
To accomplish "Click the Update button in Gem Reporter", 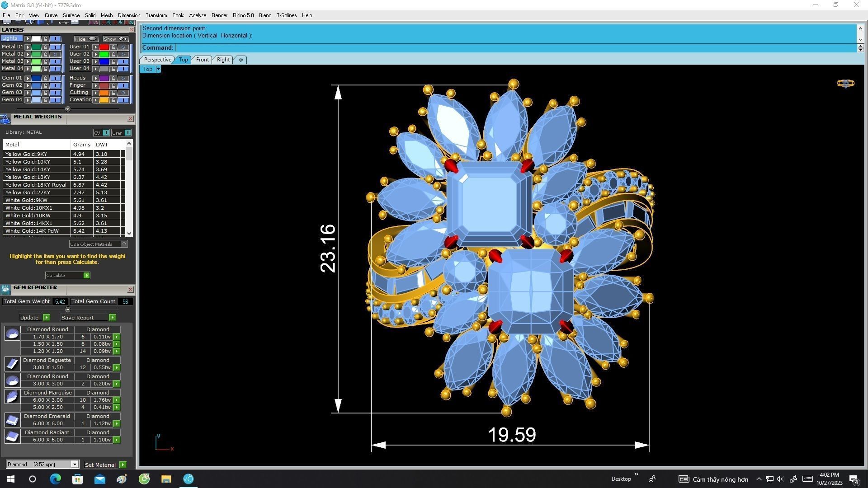I will (x=34, y=318).
